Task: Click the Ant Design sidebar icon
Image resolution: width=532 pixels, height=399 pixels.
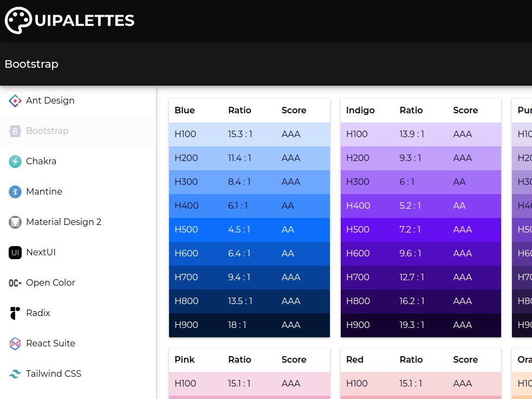Action: [15, 100]
